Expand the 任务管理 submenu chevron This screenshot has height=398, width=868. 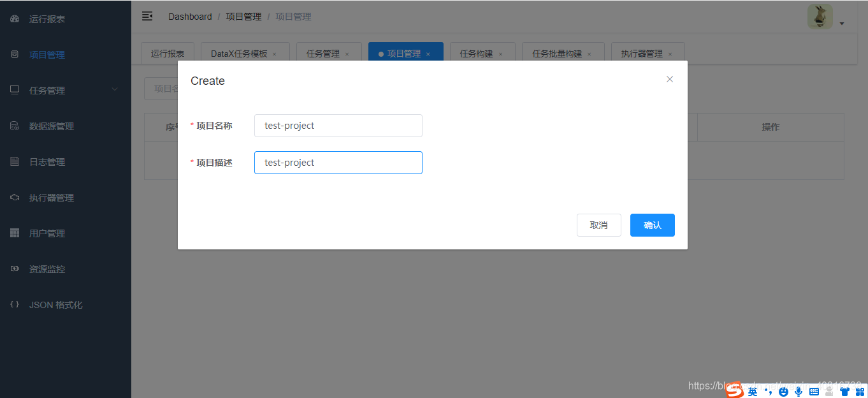115,90
